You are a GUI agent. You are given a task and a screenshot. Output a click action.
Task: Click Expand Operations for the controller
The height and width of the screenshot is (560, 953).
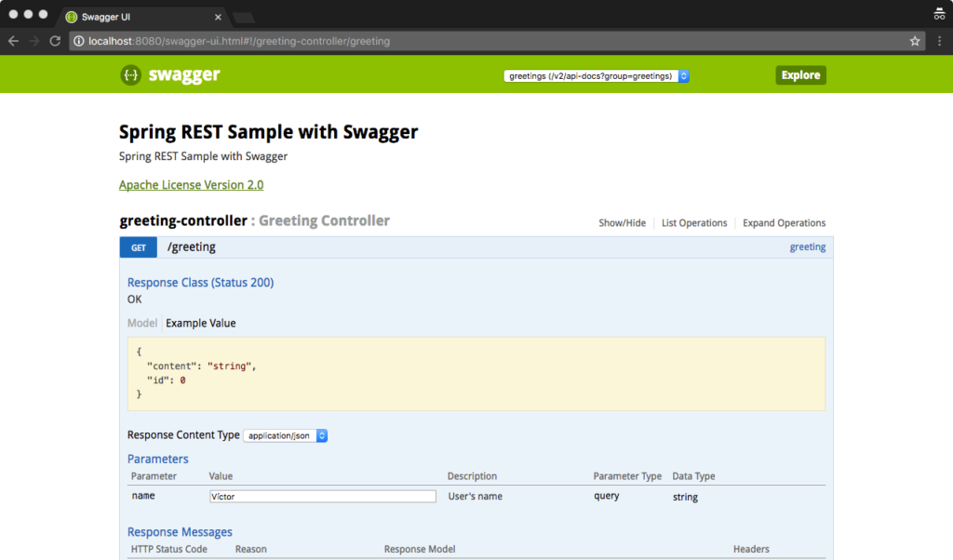click(x=784, y=222)
